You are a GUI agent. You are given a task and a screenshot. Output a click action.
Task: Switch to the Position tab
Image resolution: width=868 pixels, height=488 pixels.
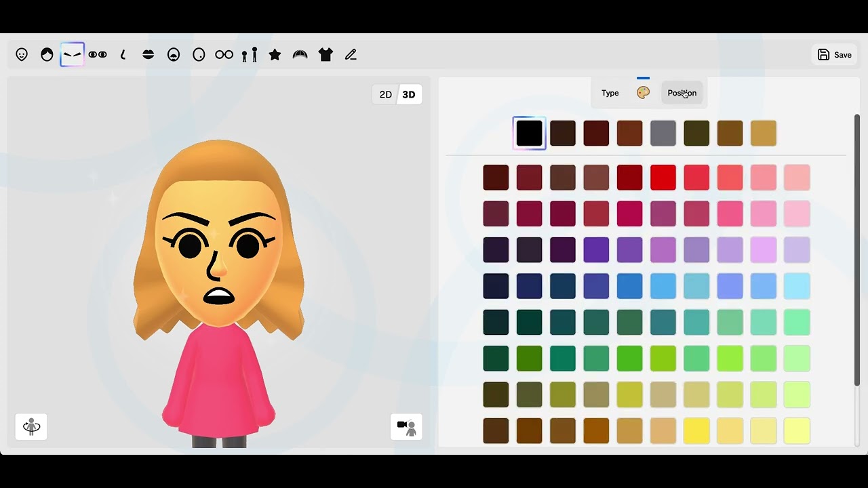[682, 93]
